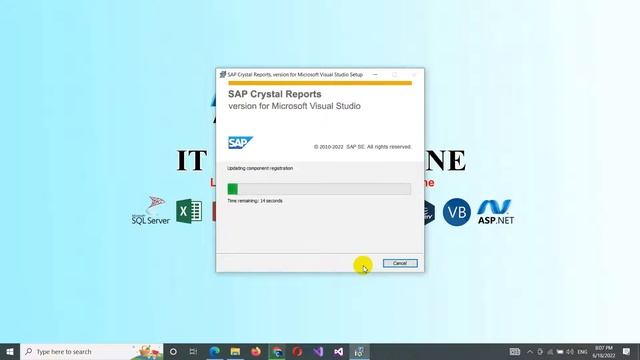Open Microsoft Edge from the taskbar

click(215, 351)
